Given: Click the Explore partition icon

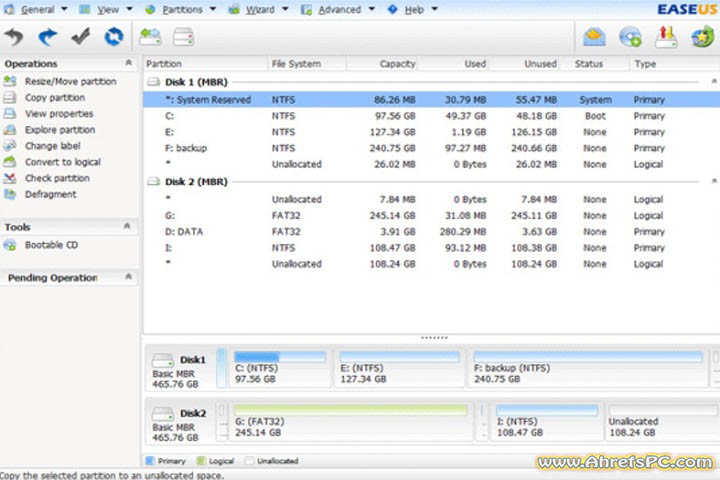Looking at the screenshot, I should (10, 130).
